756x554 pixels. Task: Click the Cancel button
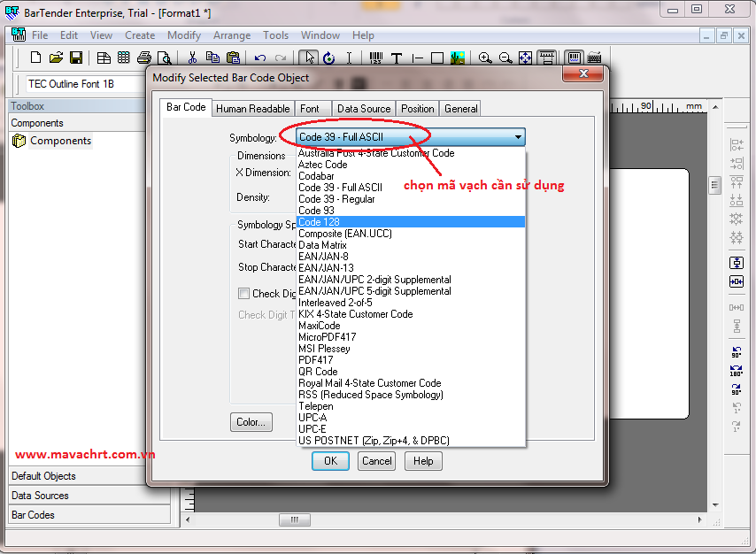pyautogui.click(x=376, y=461)
